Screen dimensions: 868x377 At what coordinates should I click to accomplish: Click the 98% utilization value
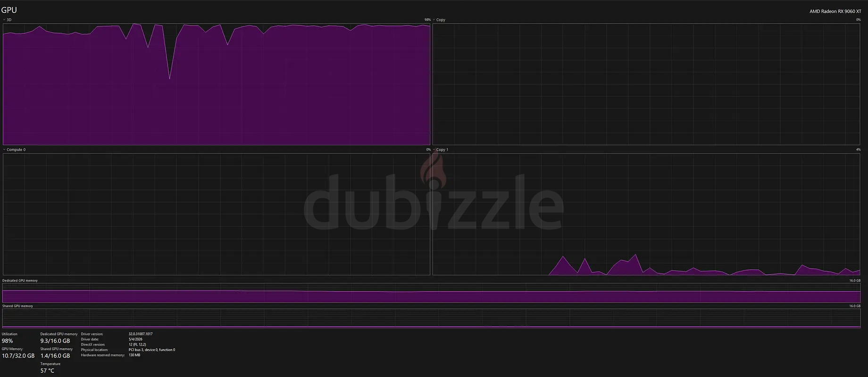[8, 341]
